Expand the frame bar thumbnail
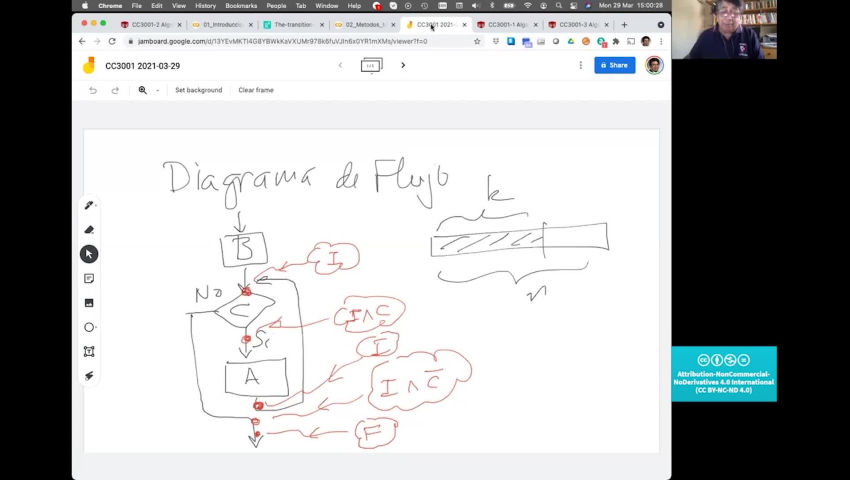Image resolution: width=850 pixels, height=480 pixels. click(x=371, y=66)
